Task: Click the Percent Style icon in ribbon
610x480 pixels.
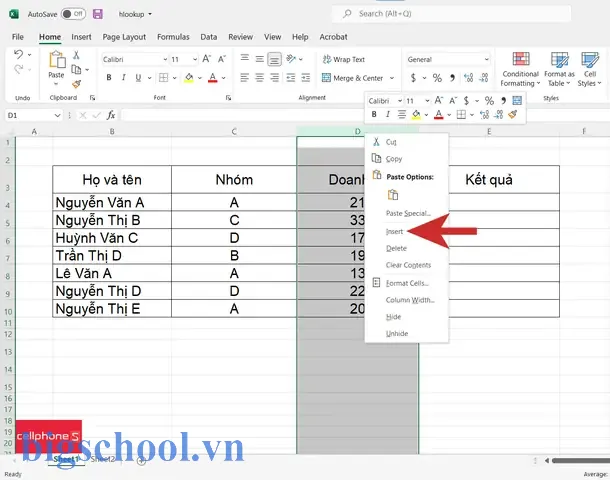Action: 437,78
